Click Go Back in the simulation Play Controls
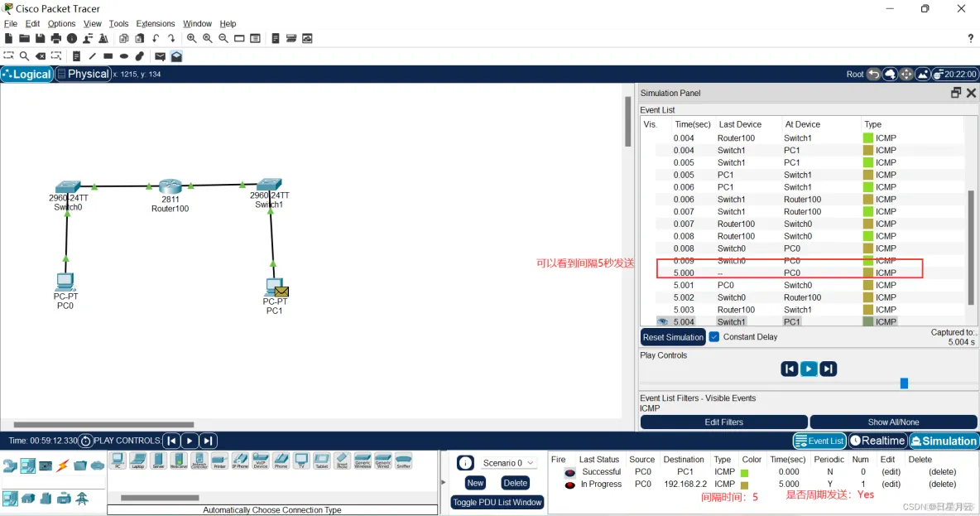 pyautogui.click(x=790, y=369)
